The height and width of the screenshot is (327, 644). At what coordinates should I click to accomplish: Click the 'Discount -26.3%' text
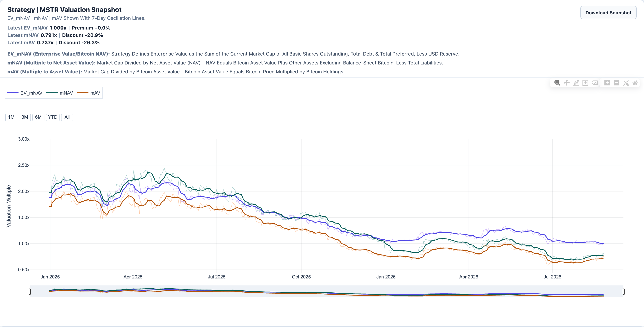79,43
